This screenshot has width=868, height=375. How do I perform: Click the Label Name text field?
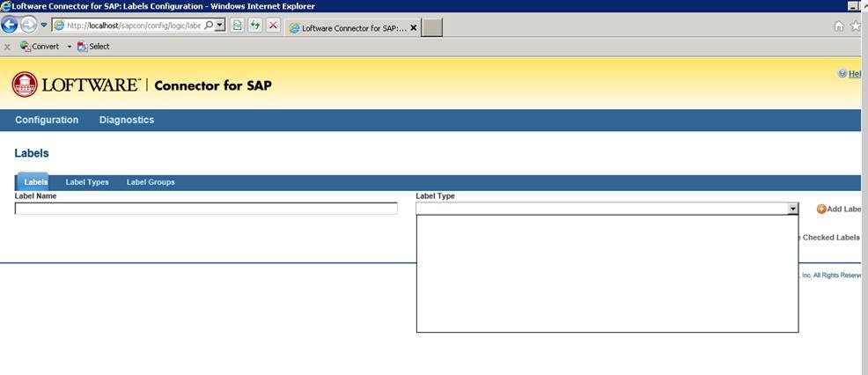(x=206, y=209)
